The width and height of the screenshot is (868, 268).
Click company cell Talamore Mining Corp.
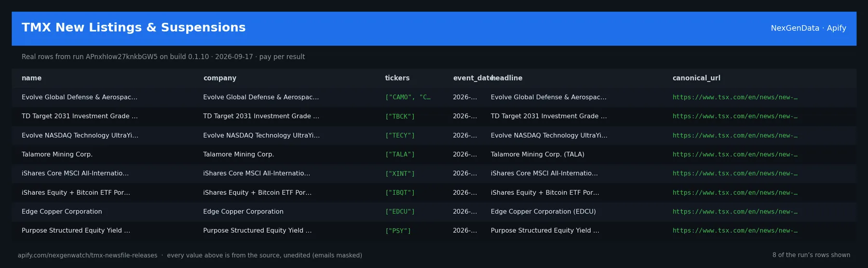click(x=239, y=154)
